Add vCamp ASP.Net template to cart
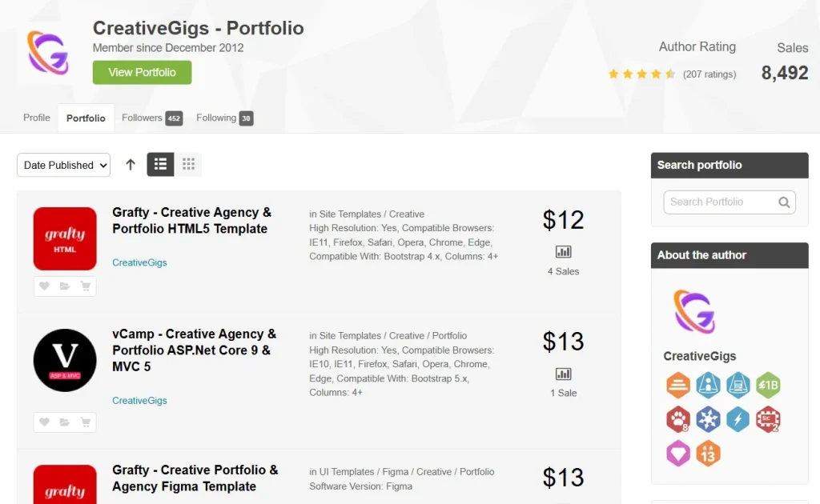The width and height of the screenshot is (820, 504). point(85,422)
